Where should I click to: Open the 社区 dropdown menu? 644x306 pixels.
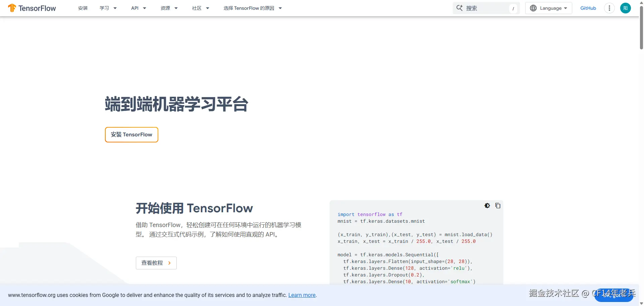[x=201, y=8]
